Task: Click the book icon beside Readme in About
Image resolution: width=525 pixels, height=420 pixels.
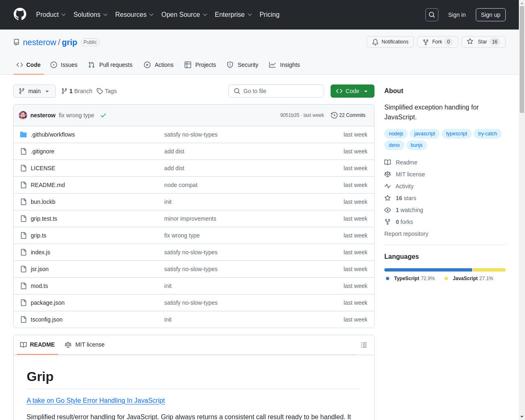Action: [388, 162]
